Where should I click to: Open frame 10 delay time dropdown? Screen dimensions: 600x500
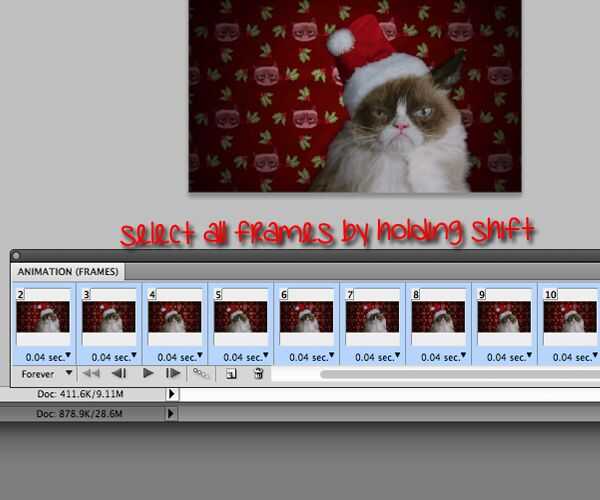pos(575,357)
